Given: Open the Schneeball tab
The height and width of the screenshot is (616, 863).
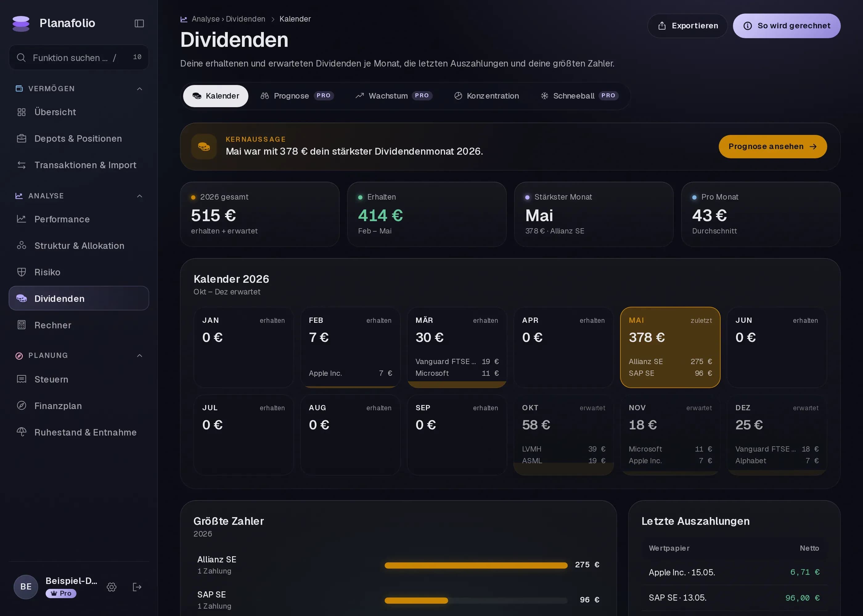Looking at the screenshot, I should point(579,96).
